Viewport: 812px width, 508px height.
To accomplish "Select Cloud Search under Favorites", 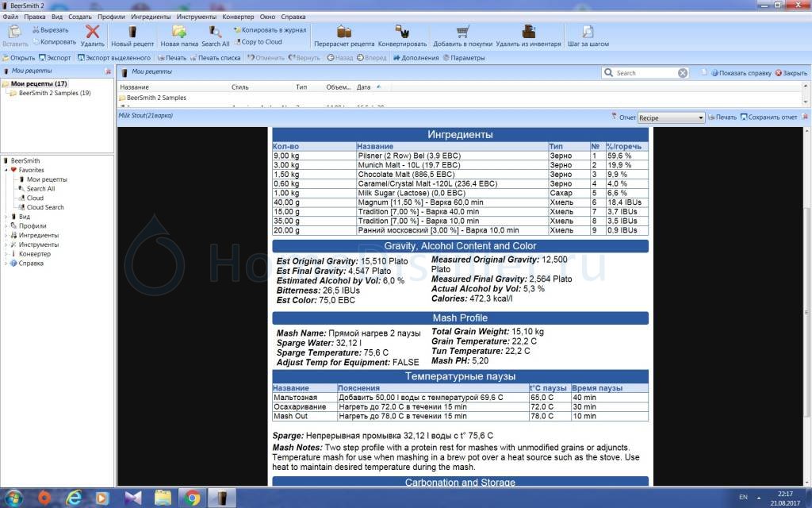I will tap(45, 207).
